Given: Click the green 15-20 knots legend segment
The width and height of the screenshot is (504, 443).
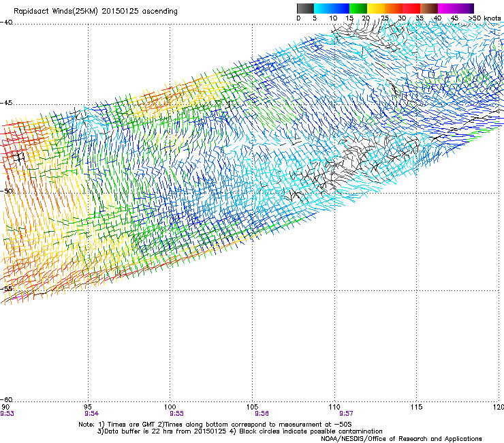Looking at the screenshot, I should click(358, 8).
